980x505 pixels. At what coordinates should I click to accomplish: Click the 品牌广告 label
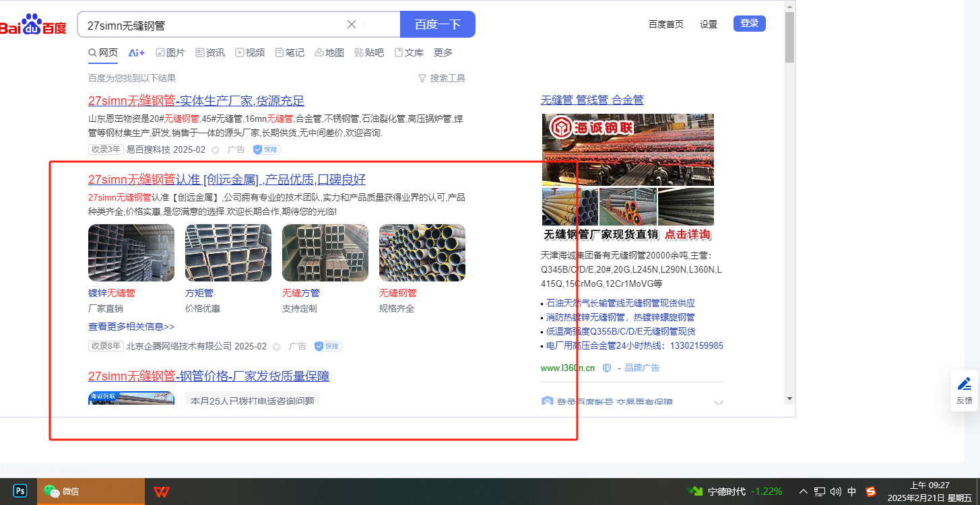642,368
